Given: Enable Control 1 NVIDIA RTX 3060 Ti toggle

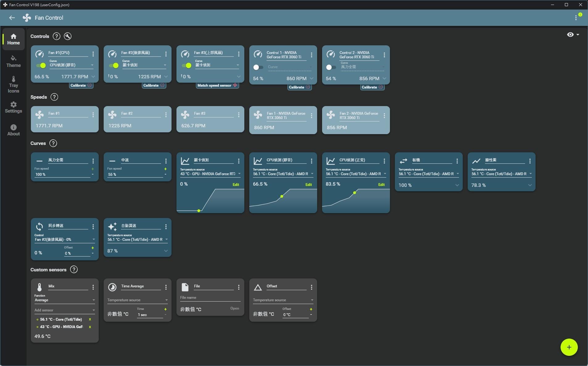Looking at the screenshot, I should pos(258,67).
